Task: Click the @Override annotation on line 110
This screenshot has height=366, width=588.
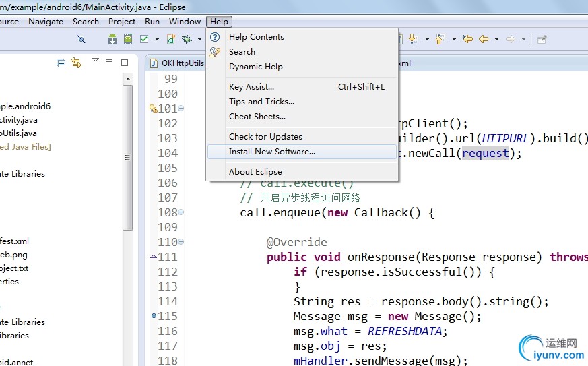Action: 296,242
